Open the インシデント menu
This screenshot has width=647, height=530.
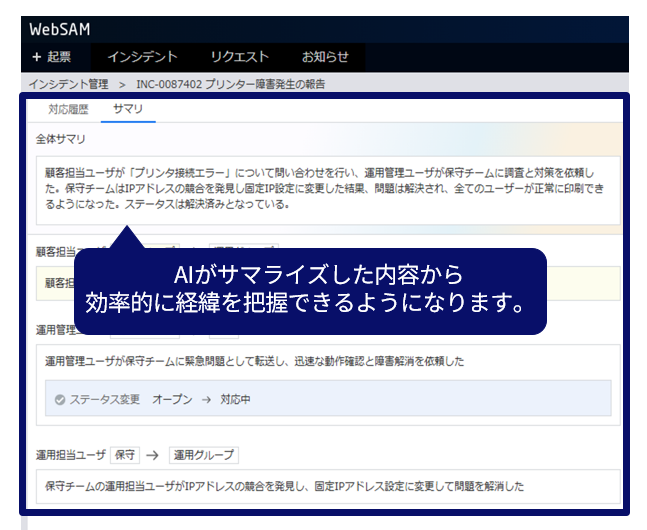[142, 57]
